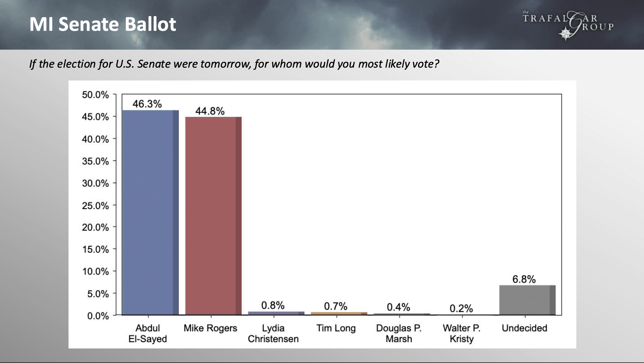
Task: Click the Walter P. Kristy axis label
Action: 462,333
